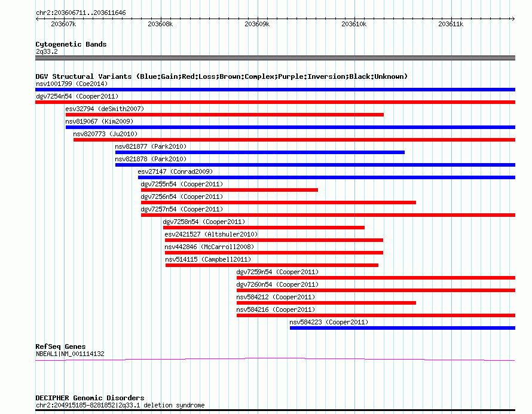Click the red nsv820773 loss bar
The width and height of the screenshot is (532, 414).
pyautogui.click(x=295, y=140)
